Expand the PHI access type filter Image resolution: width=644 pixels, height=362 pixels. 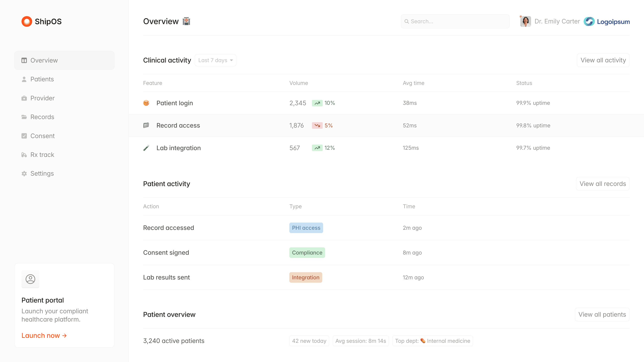coord(306,228)
